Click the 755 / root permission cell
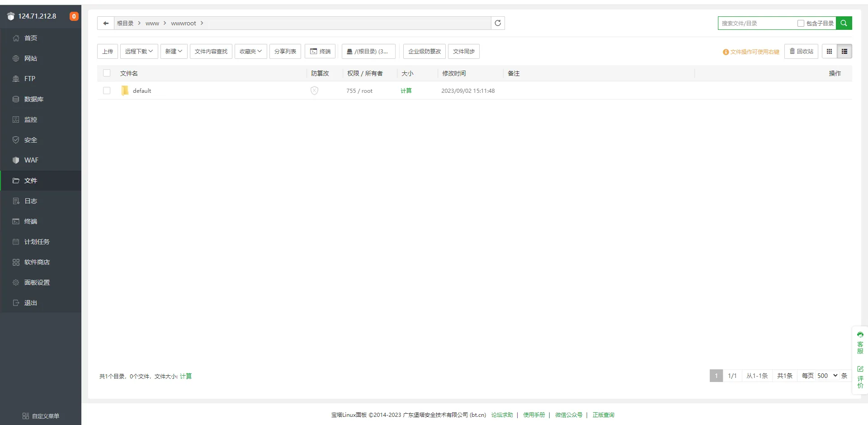 [359, 91]
